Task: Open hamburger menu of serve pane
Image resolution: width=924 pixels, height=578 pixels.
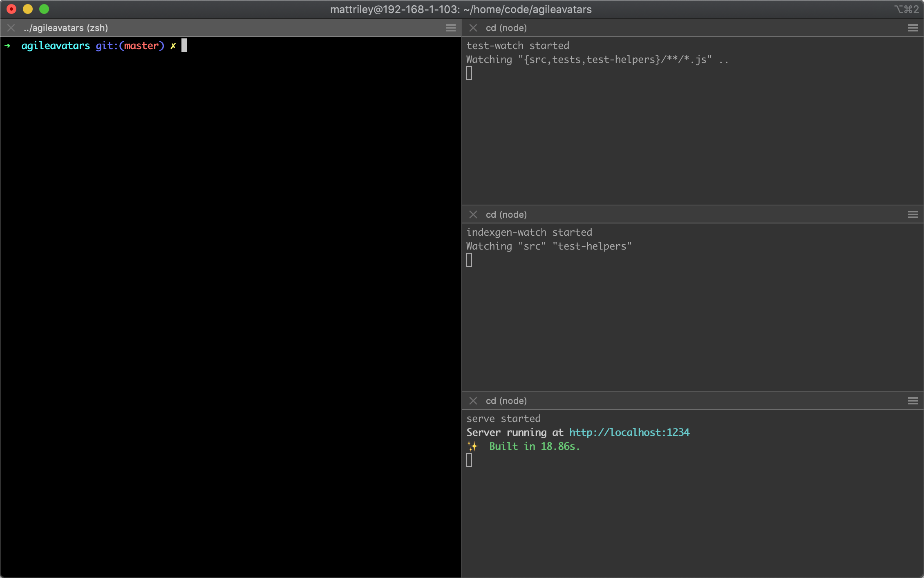Action: 913,401
